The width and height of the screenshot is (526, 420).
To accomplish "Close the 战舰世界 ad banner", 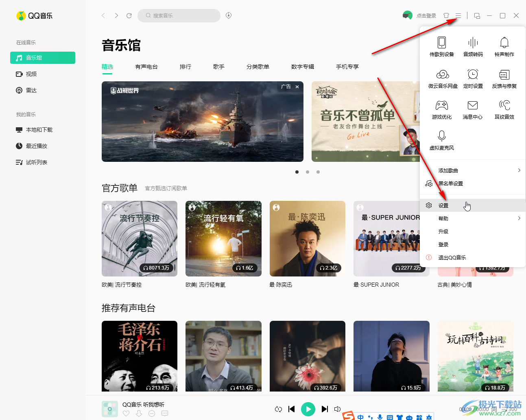I will pyautogui.click(x=297, y=87).
